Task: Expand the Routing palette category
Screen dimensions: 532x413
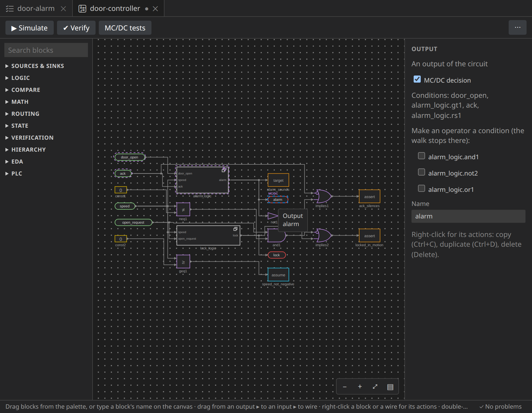Action: point(46,114)
